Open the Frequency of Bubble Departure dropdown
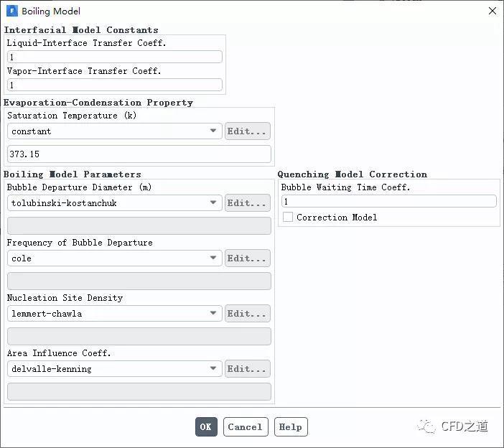Viewport: 504px width, 448px height. click(x=115, y=258)
